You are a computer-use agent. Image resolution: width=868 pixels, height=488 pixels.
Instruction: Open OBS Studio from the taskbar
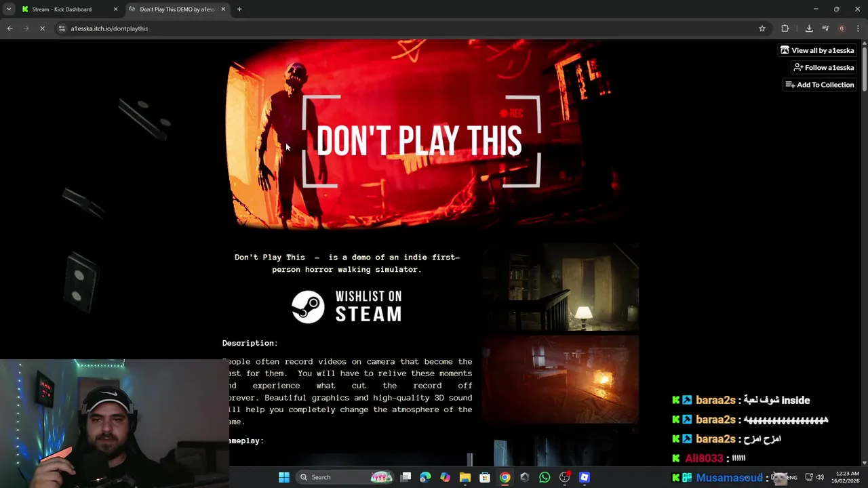(564, 477)
